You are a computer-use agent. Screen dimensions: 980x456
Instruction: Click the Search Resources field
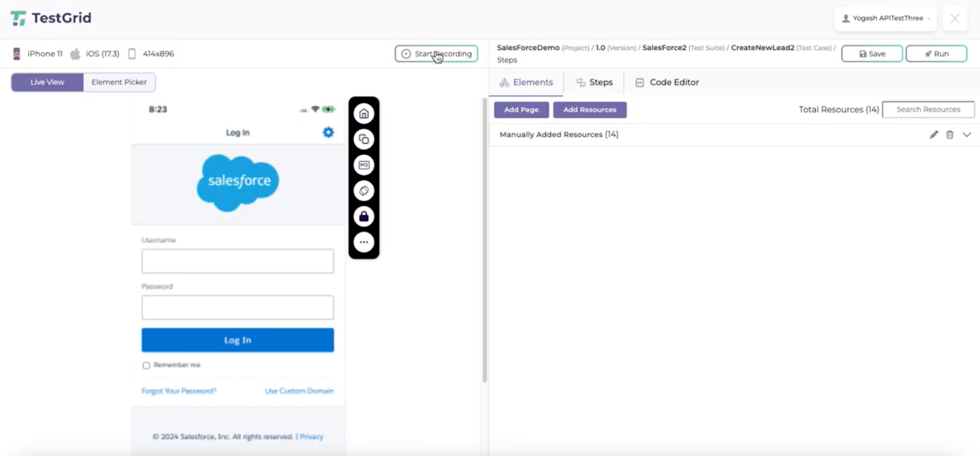pos(928,110)
